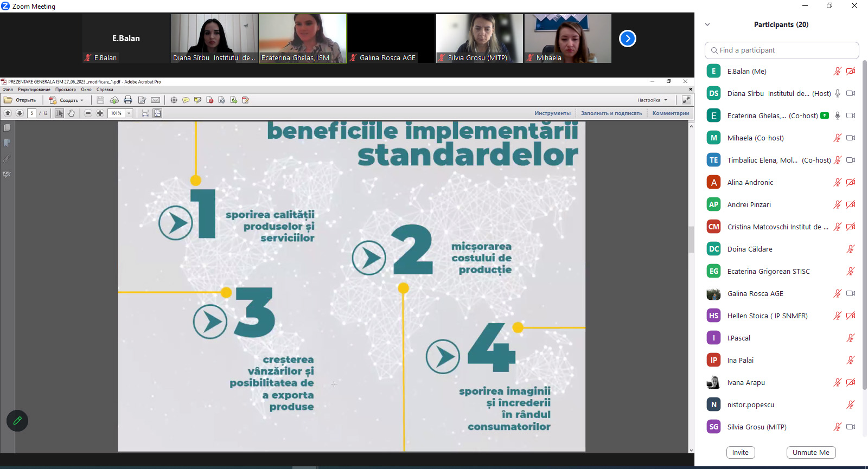Click the Find a participant search field
The width and height of the screenshot is (868, 469).
[x=782, y=50]
